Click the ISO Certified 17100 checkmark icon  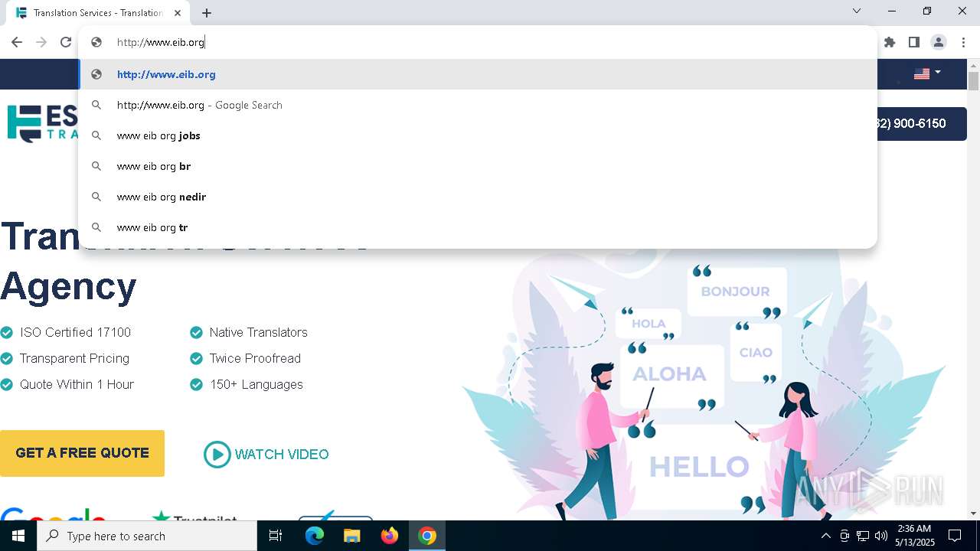pos(7,332)
